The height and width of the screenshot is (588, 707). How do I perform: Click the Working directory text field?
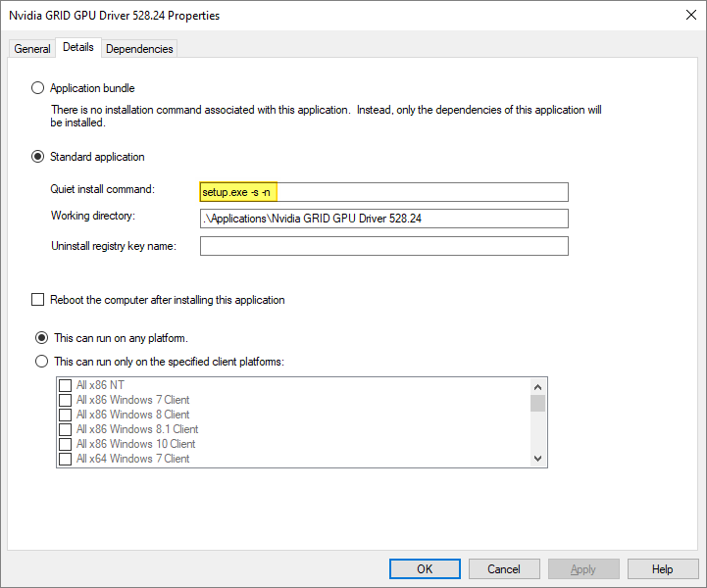click(383, 219)
